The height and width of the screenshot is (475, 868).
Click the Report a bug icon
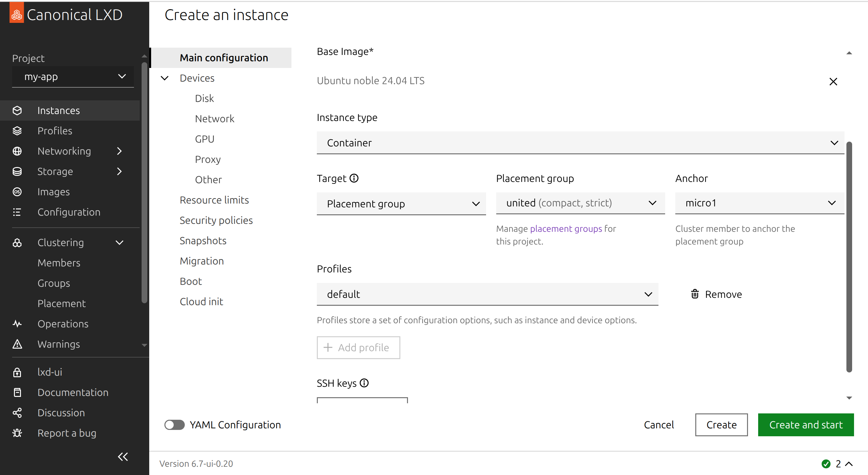pos(17,433)
